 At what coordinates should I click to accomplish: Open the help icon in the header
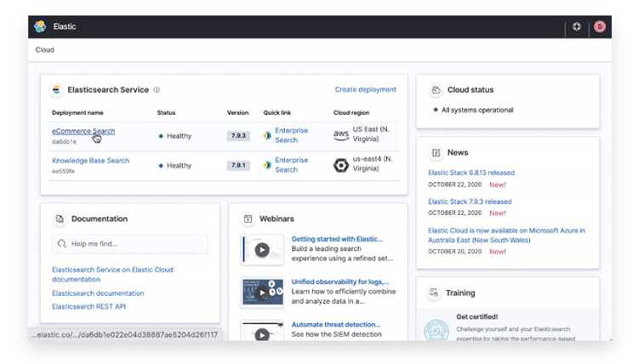tap(577, 26)
